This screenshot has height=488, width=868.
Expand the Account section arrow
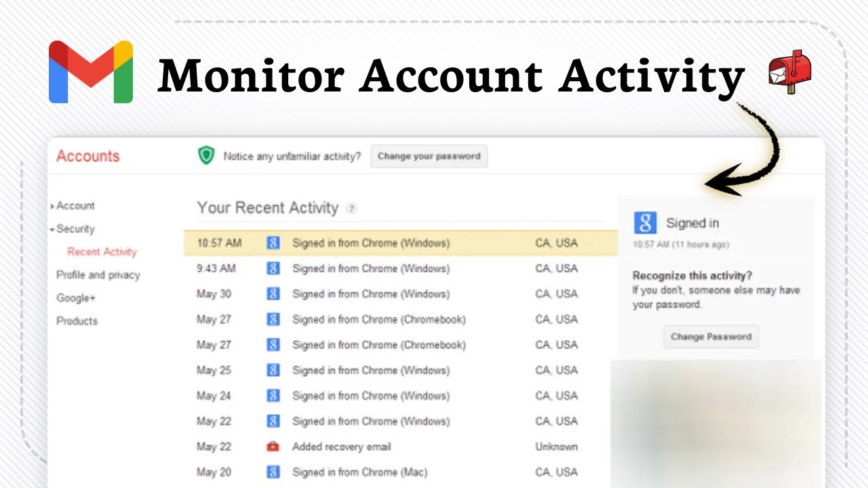[x=52, y=206]
